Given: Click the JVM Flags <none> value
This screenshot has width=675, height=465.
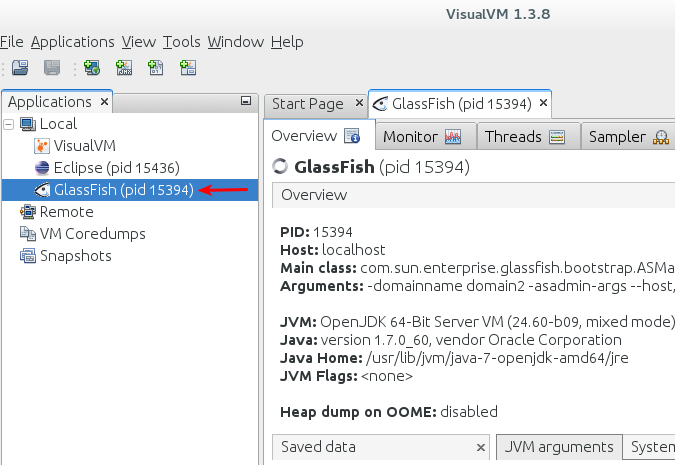Looking at the screenshot, I should (387, 376).
